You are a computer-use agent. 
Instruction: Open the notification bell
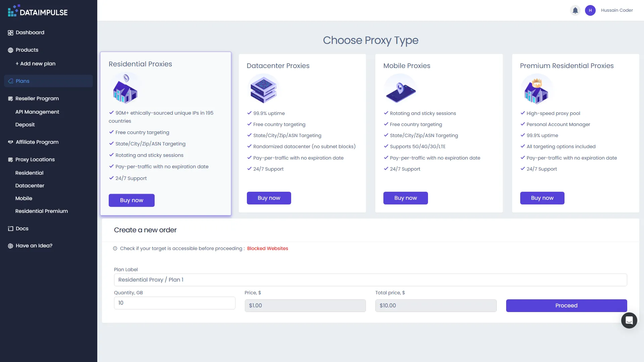point(575,10)
